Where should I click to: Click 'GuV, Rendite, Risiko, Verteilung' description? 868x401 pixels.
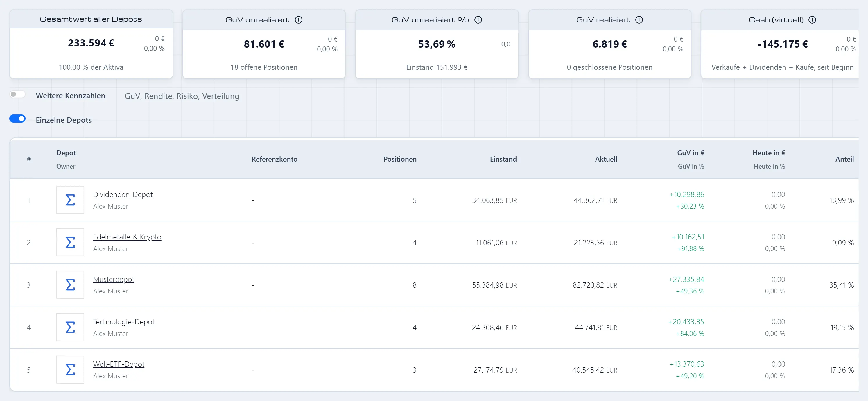coord(182,96)
